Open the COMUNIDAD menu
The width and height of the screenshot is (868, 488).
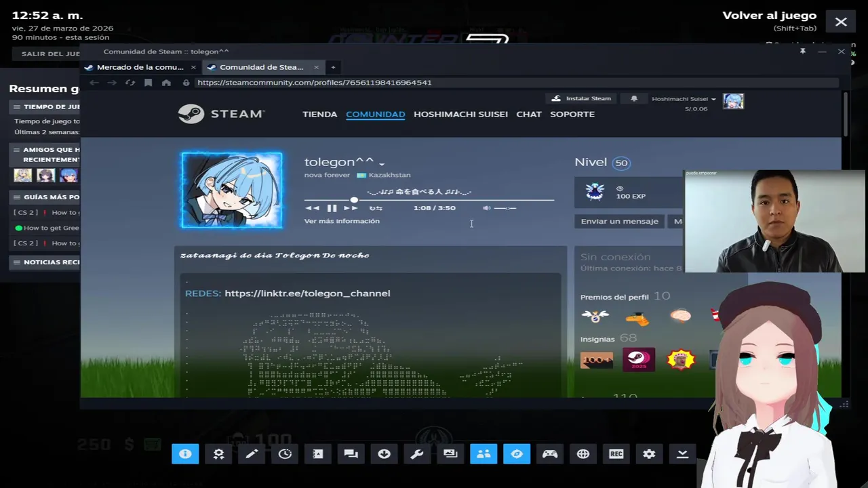click(x=375, y=114)
